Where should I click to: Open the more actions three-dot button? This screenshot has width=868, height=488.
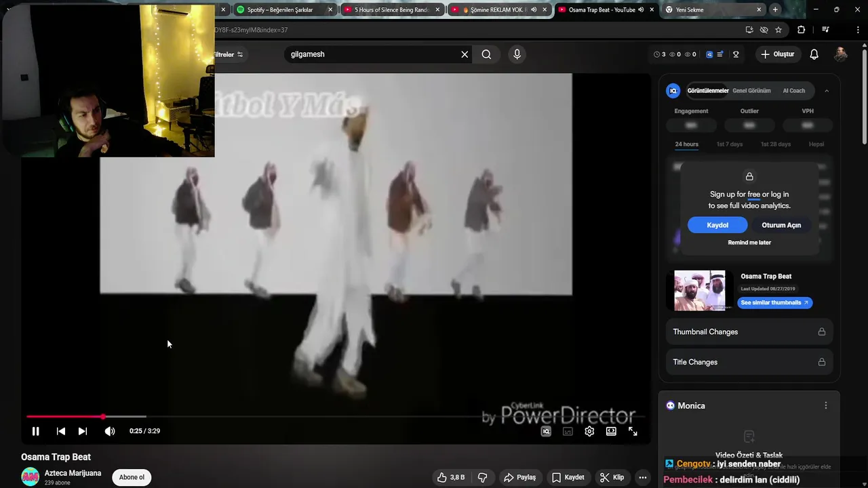642,477
